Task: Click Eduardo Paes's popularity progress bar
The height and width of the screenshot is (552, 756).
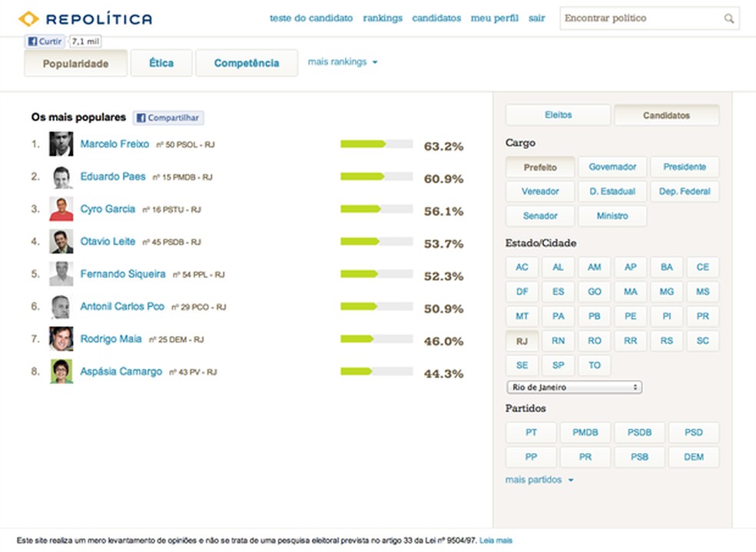Action: [x=376, y=177]
